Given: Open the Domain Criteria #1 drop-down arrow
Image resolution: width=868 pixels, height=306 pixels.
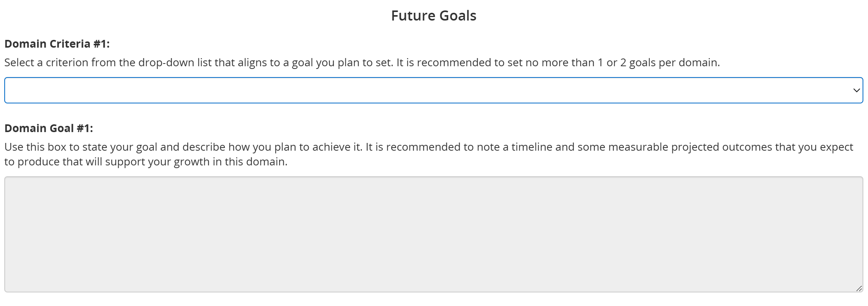Looking at the screenshot, I should [856, 90].
